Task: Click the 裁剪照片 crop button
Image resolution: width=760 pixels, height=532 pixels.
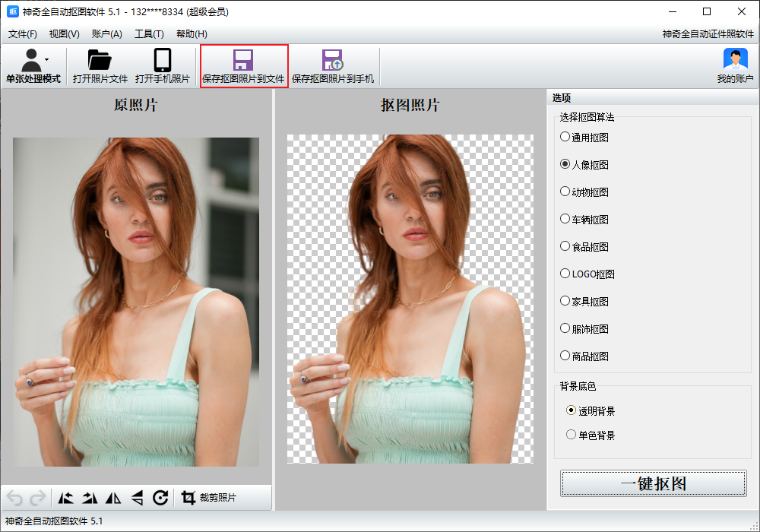Action: [x=210, y=498]
